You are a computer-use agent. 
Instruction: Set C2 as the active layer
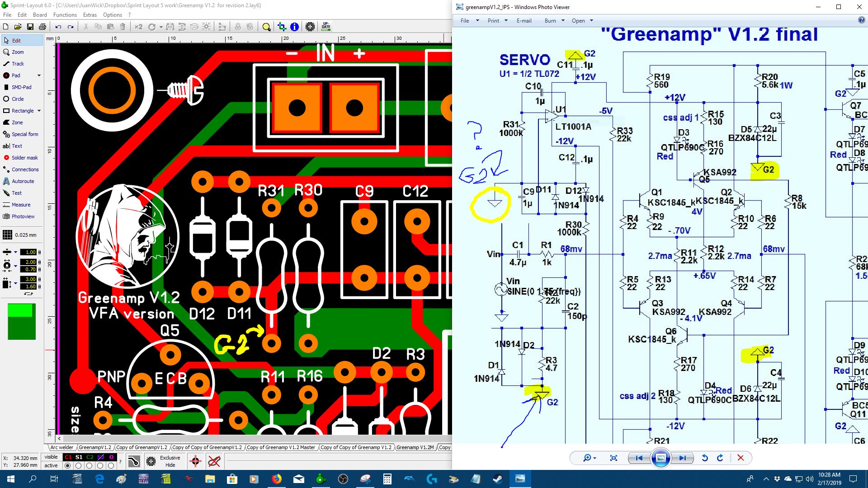tap(90, 465)
